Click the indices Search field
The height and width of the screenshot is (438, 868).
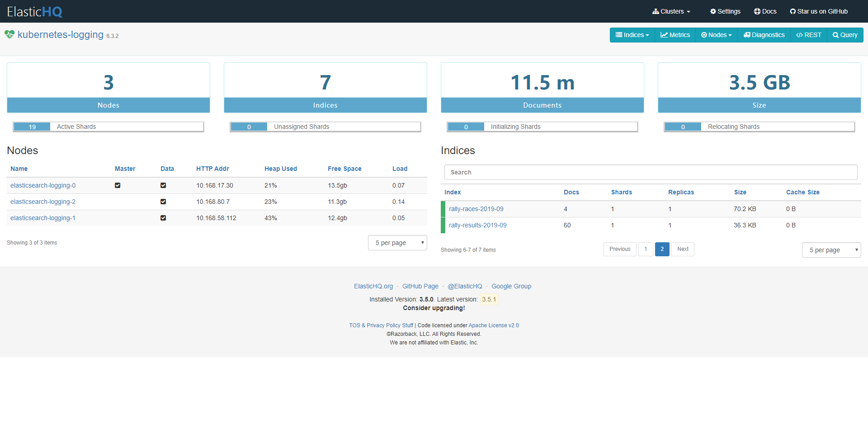coord(651,172)
